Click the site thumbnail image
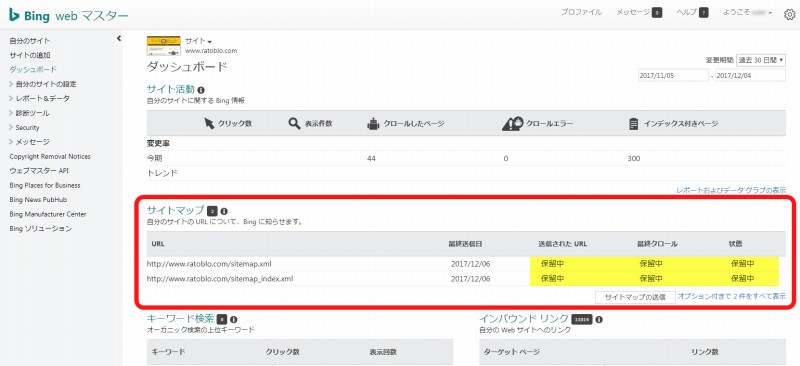Image resolution: width=800 pixels, height=366 pixels. point(163,45)
